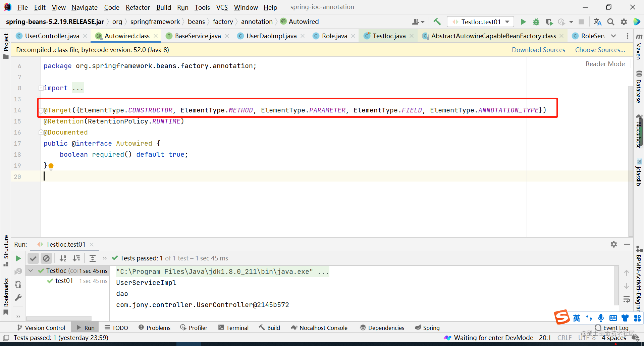The image size is (644, 346).
Task: Open the Translate icon in toolbar
Action: [x=597, y=22]
